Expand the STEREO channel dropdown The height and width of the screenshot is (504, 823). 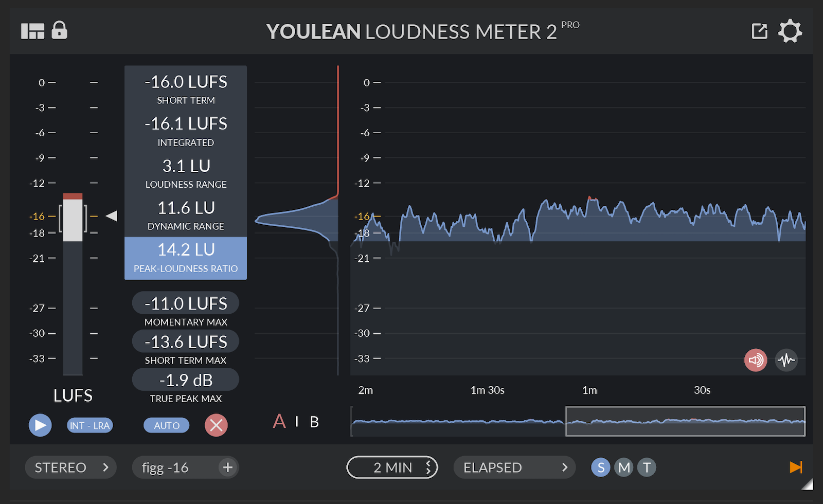pos(71,467)
